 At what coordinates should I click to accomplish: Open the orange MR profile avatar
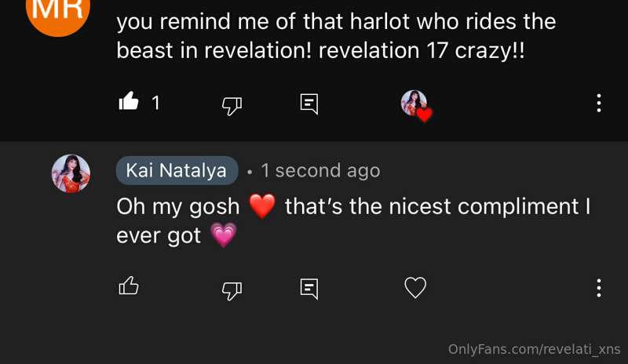pyautogui.click(x=57, y=11)
